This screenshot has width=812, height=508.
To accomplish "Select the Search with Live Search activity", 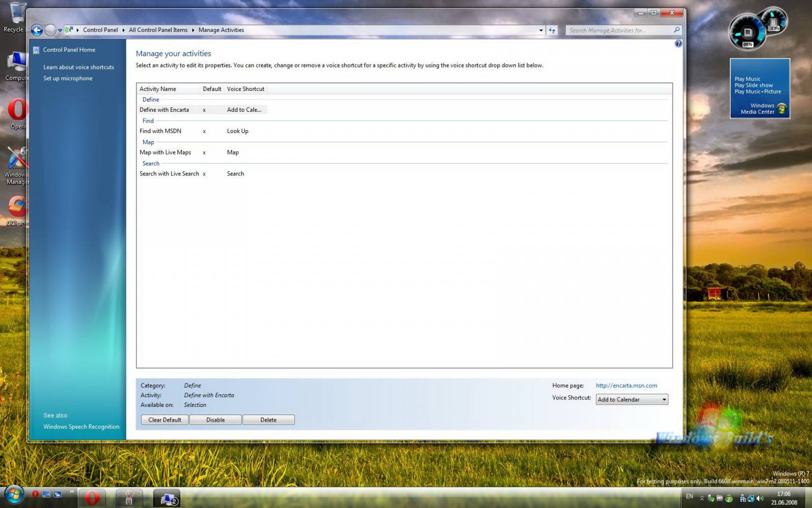I will (x=169, y=174).
